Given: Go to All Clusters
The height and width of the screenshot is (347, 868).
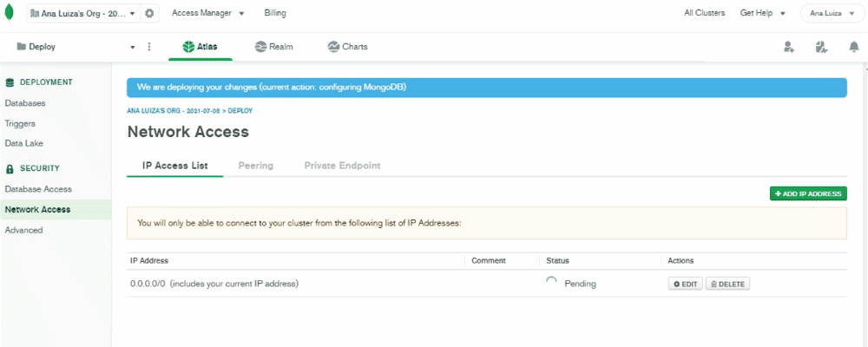Looking at the screenshot, I should pos(704,13).
